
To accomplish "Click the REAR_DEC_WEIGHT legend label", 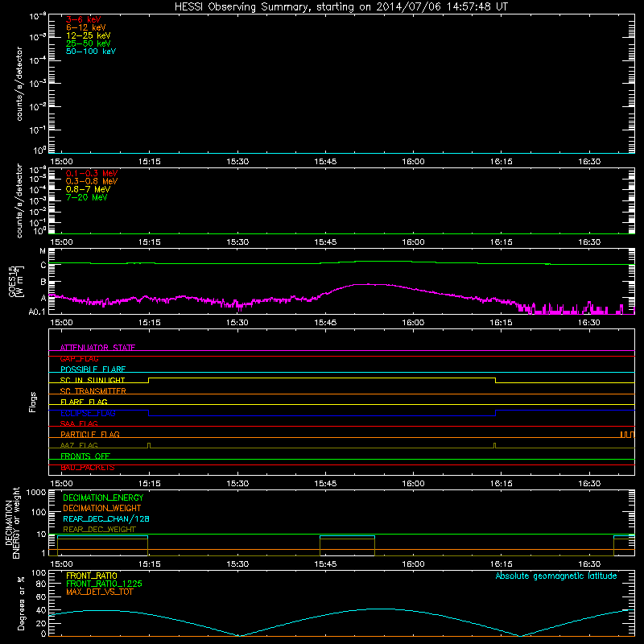I will (99, 530).
